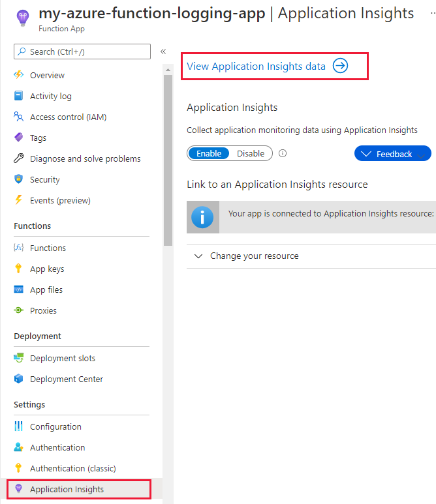Click the Authentication (classic) key icon
This screenshot has width=436, height=504.
(18, 468)
